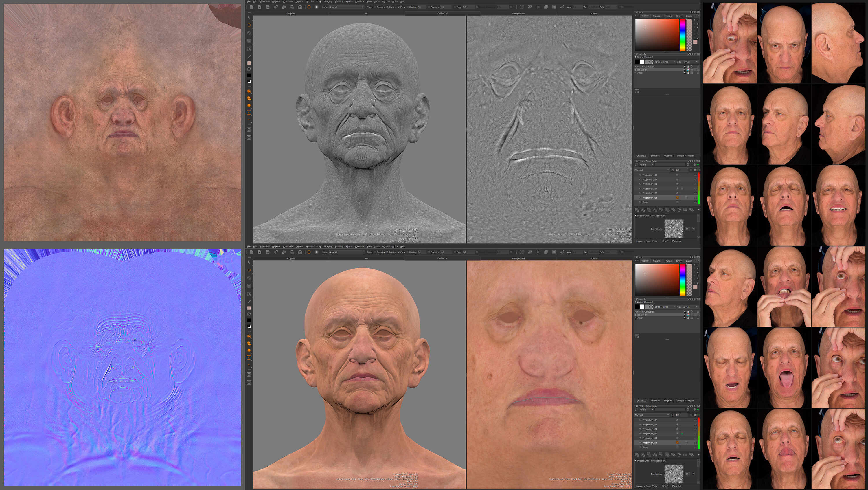Collapse the Procedural : Projection_01 section in the lower window

[x=636, y=461]
